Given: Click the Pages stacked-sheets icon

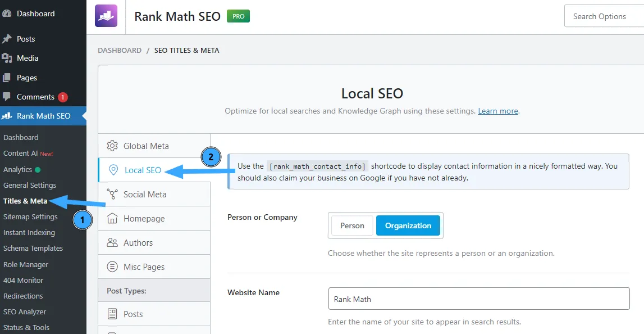Looking at the screenshot, I should tap(7, 78).
